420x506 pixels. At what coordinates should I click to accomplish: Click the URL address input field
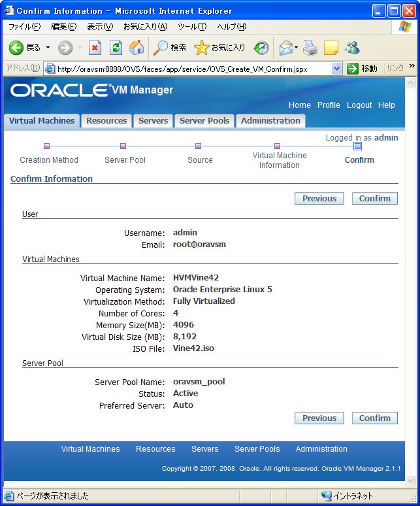click(193, 69)
